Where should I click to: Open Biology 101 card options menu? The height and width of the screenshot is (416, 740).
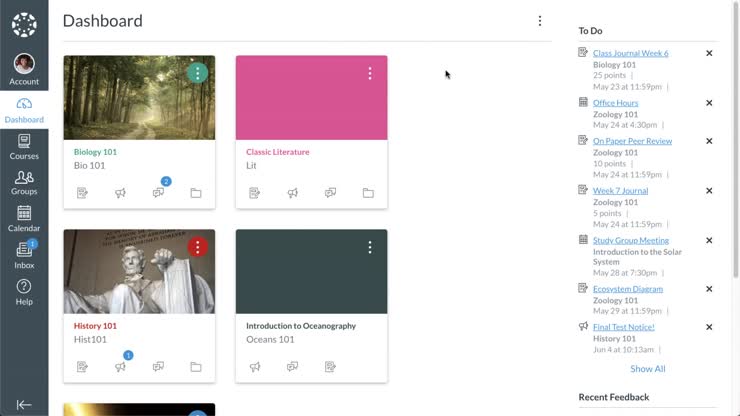coord(198,73)
